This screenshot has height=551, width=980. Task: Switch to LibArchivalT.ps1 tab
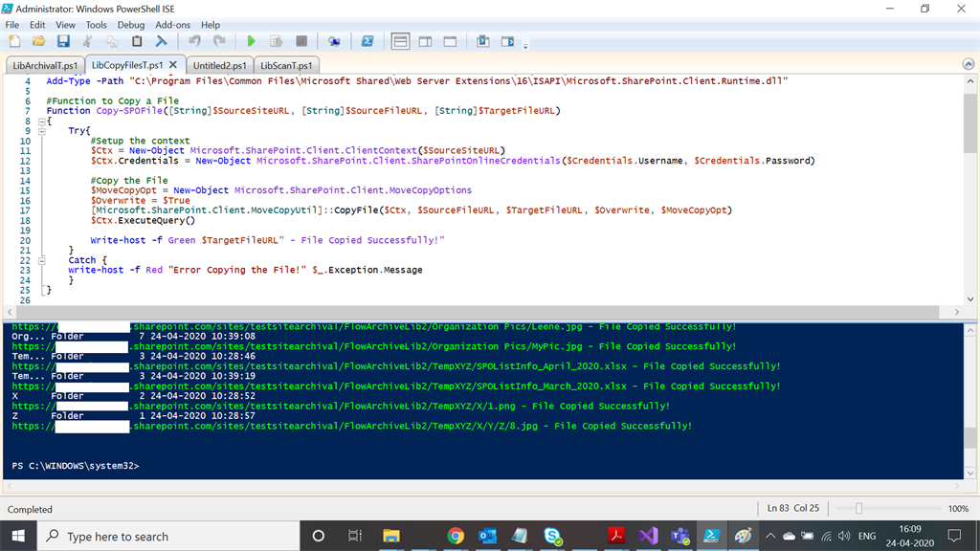[x=45, y=65]
